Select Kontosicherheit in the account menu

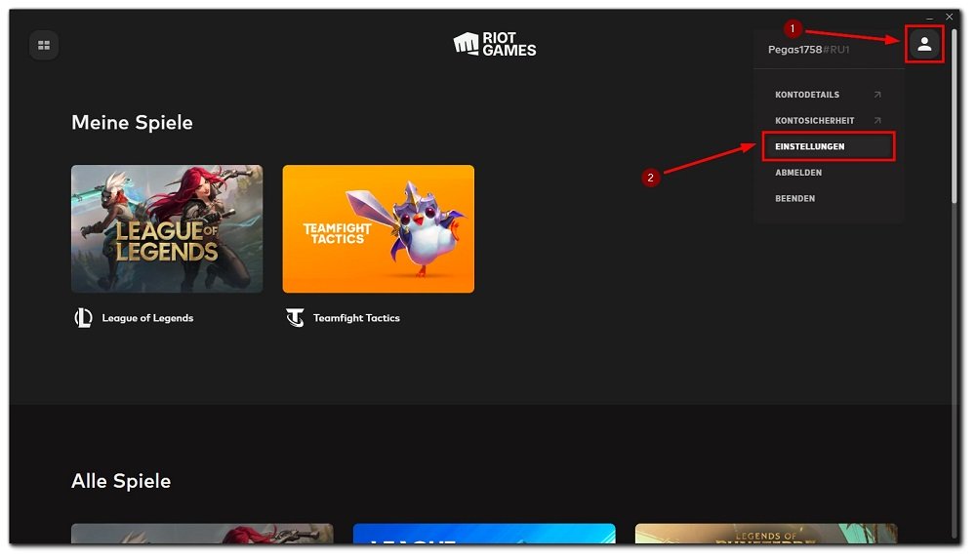[x=814, y=121]
